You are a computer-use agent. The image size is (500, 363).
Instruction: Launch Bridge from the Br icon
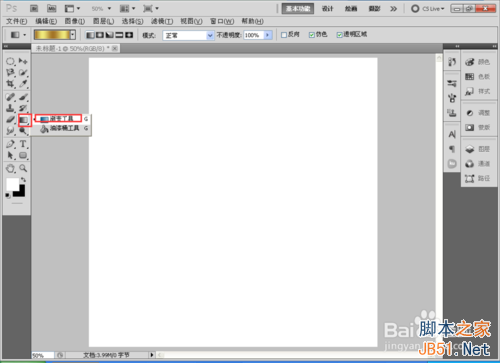click(34, 9)
